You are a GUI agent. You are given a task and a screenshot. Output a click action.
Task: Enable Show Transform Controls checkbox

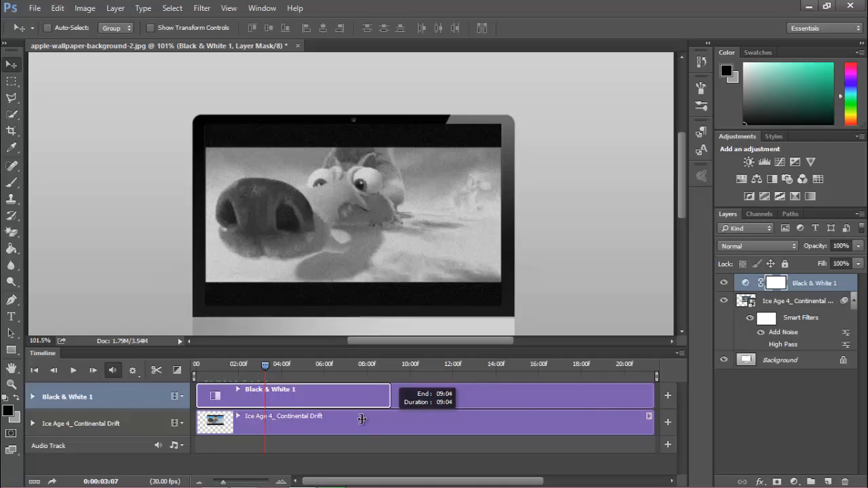[x=151, y=28]
